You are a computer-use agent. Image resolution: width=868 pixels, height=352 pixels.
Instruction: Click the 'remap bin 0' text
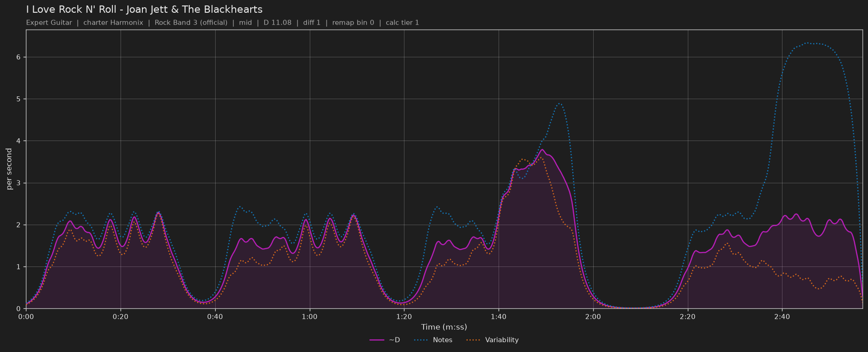353,23
